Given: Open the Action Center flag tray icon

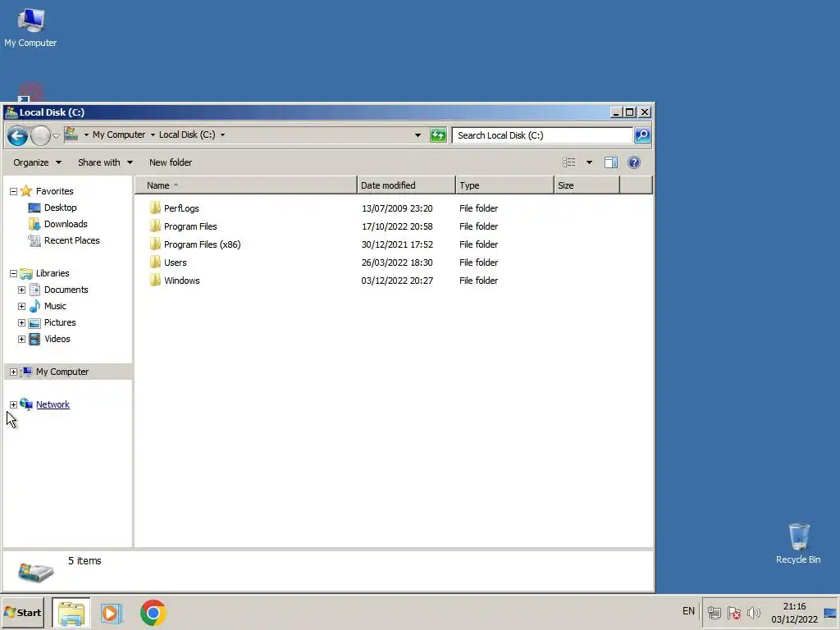Looking at the screenshot, I should 734,612.
